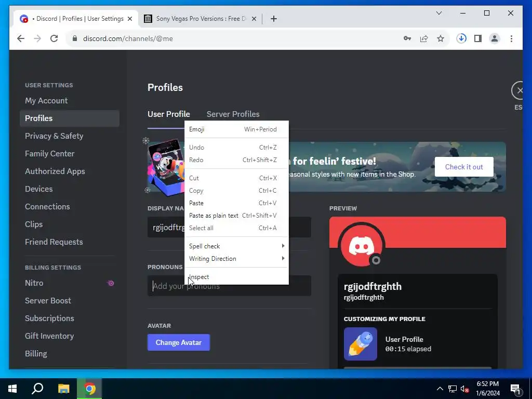This screenshot has width=532, height=399.
Task: Click the Check it out button
Action: pos(464,167)
